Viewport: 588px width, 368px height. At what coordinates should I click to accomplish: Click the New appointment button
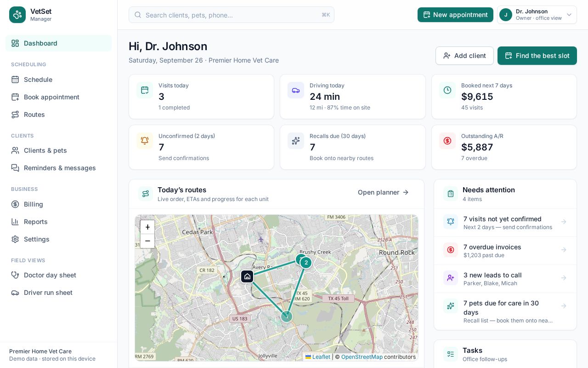pyautogui.click(x=455, y=15)
